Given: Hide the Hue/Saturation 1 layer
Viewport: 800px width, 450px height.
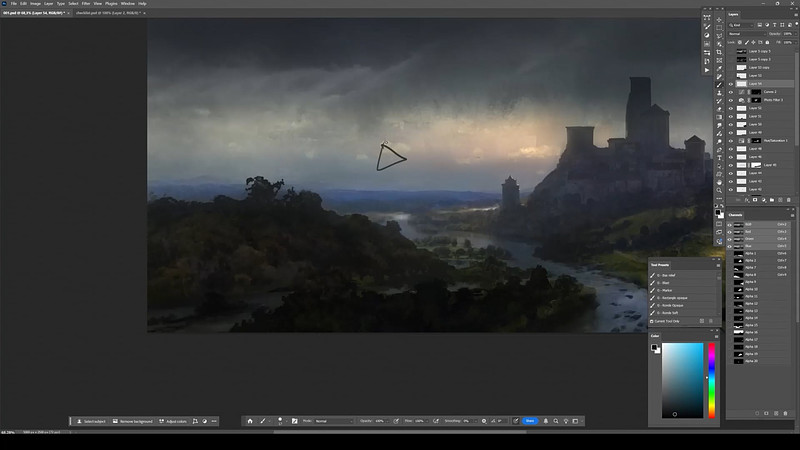Looking at the screenshot, I should 731,141.
